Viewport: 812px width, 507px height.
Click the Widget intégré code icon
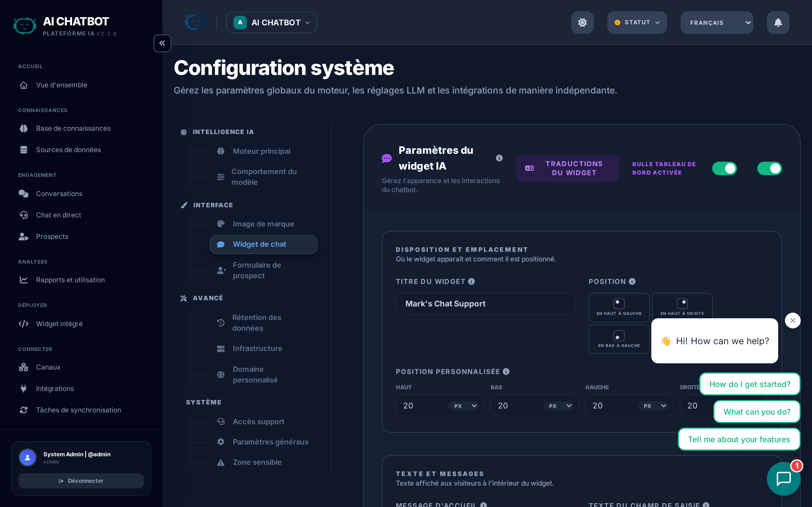click(x=23, y=324)
